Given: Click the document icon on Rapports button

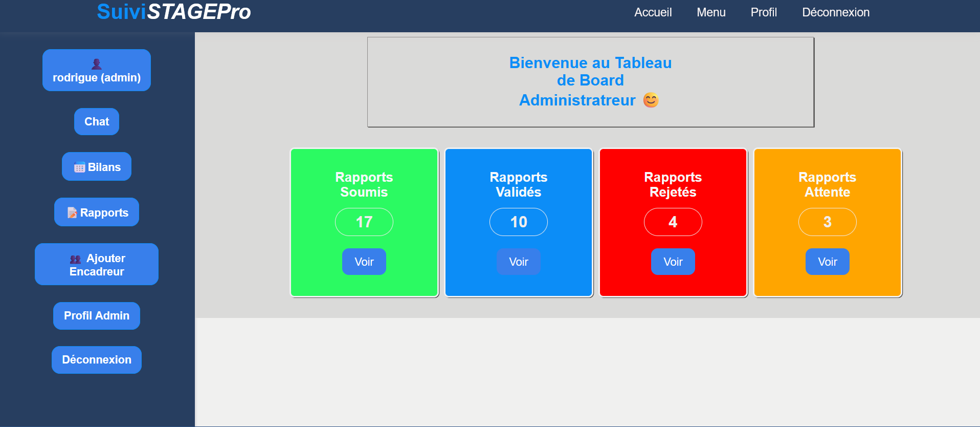Looking at the screenshot, I should [72, 212].
